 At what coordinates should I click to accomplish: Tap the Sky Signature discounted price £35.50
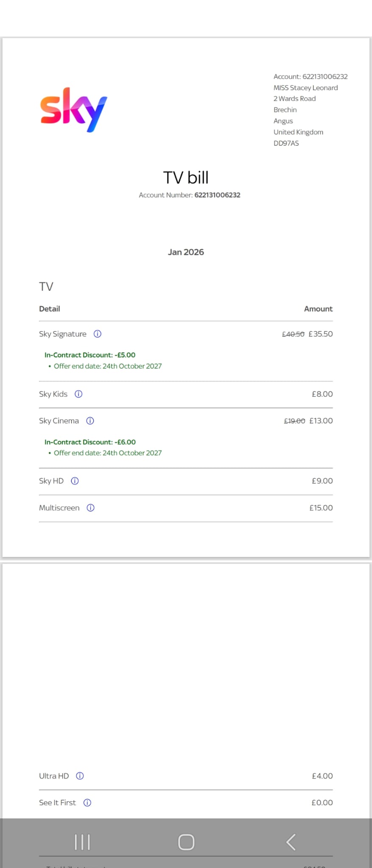[x=320, y=334]
